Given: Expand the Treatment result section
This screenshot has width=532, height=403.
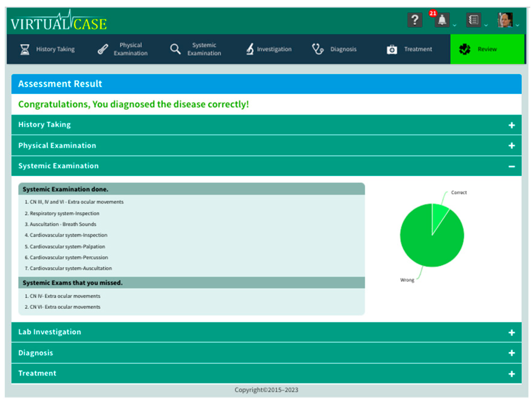Looking at the screenshot, I should 511,374.
